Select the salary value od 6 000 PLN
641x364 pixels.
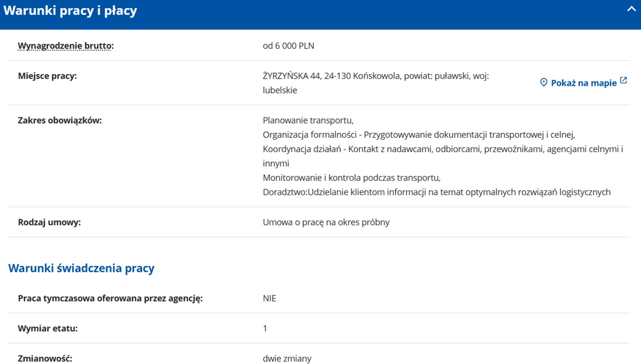click(288, 46)
